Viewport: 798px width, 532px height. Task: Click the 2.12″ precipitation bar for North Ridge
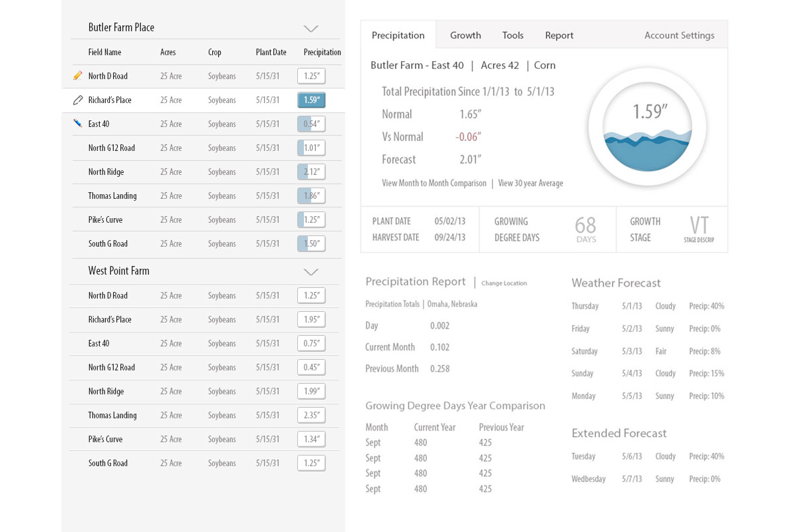311,172
